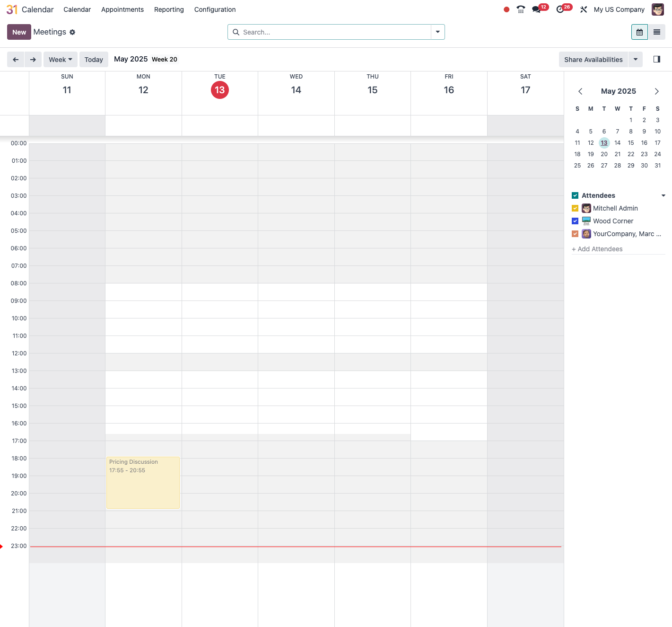Image resolution: width=672 pixels, height=627 pixels.
Task: Open the Appointments menu
Action: pyautogui.click(x=122, y=9)
